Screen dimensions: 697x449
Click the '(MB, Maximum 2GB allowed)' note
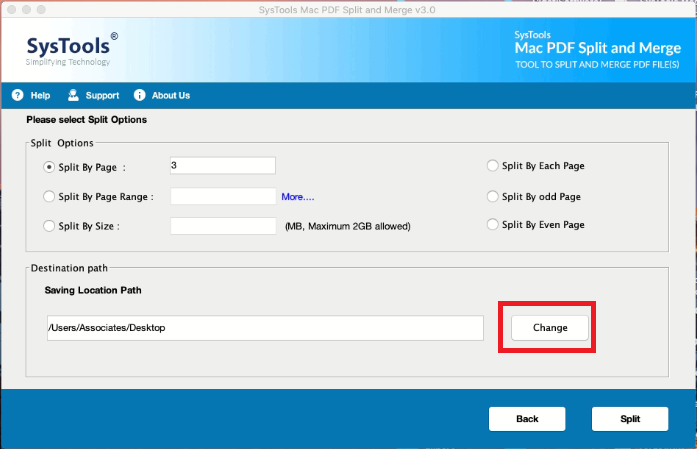click(348, 226)
